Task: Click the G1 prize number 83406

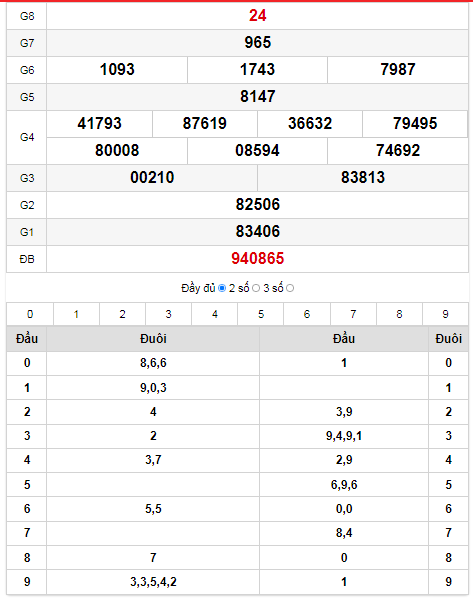Action: click(258, 232)
